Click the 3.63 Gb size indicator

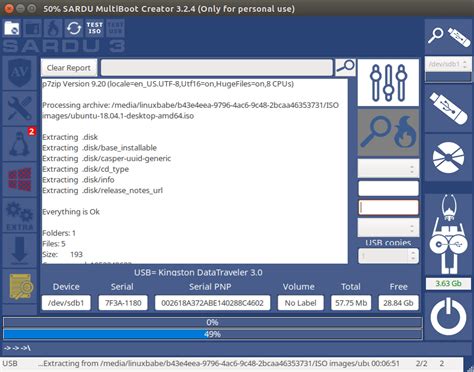point(449,284)
